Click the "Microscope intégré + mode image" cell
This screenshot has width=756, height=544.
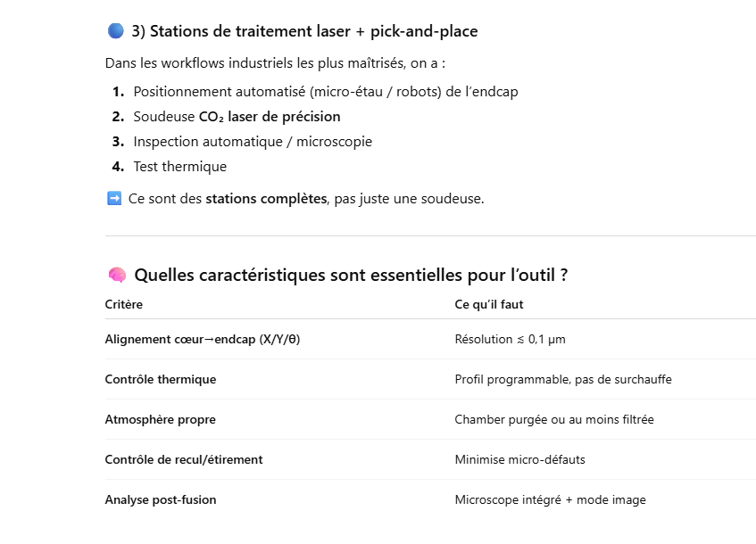(x=550, y=499)
